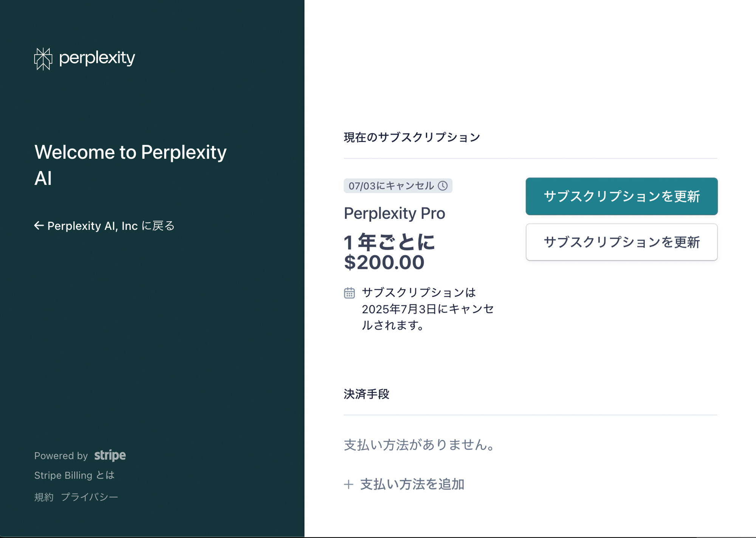The width and height of the screenshot is (756, 538).
Task: Click the plus icon for adding payment
Action: (x=349, y=484)
